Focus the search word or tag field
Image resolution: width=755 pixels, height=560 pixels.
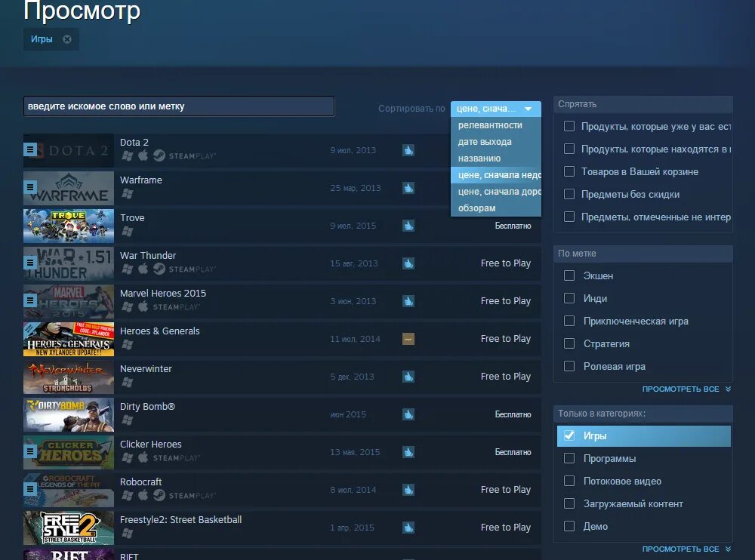pyautogui.click(x=179, y=106)
